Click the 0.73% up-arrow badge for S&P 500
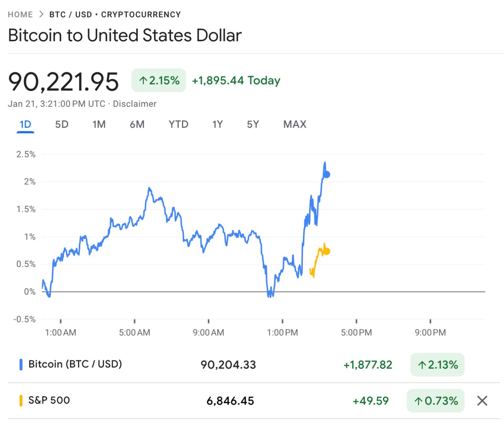 pos(435,401)
